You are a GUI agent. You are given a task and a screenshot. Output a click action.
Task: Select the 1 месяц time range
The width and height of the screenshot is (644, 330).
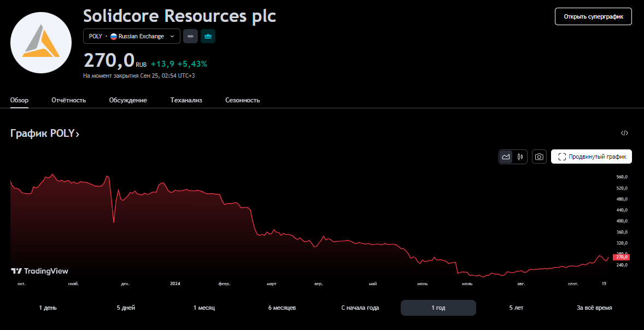(204, 308)
